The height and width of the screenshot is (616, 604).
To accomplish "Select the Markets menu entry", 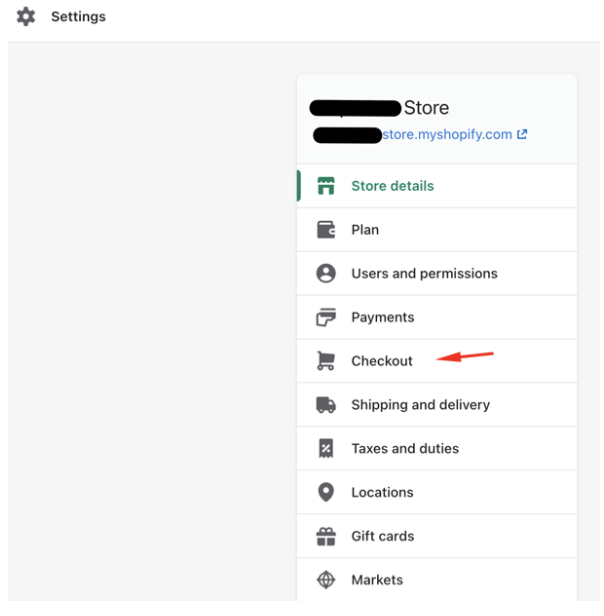I will (437, 580).
